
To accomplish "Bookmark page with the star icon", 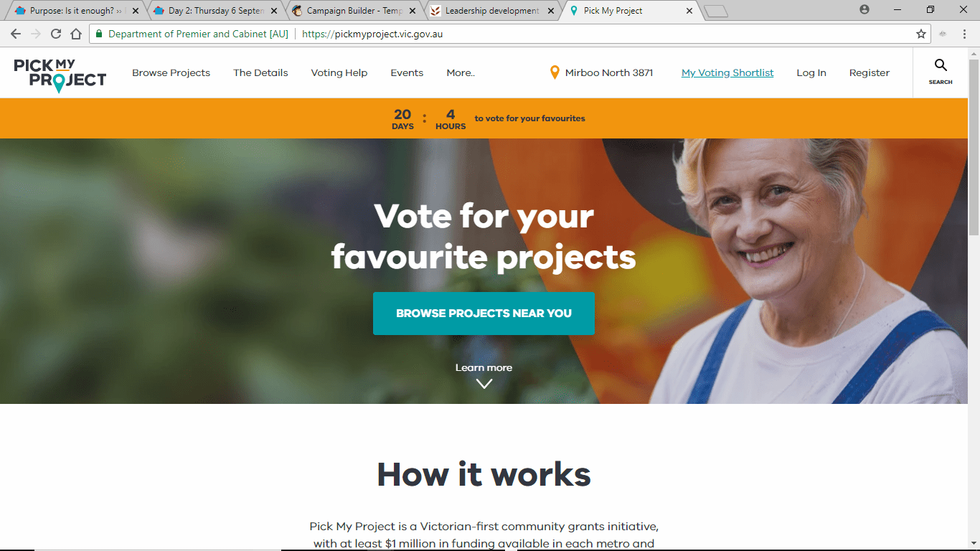I will click(x=921, y=34).
